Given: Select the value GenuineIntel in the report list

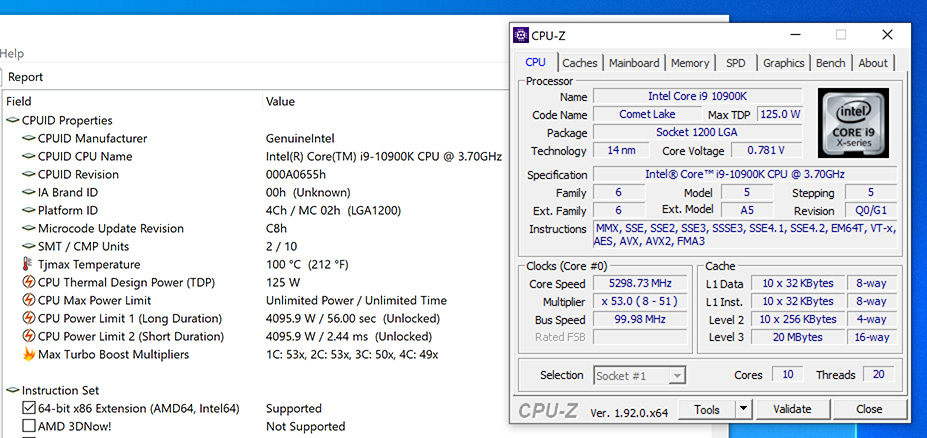Looking at the screenshot, I should [x=300, y=138].
